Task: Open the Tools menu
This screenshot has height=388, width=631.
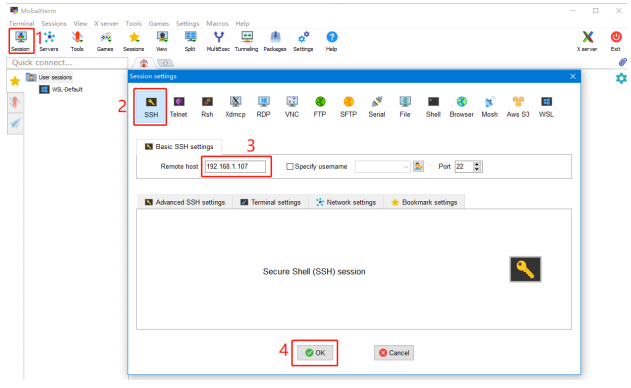Action: pos(133,23)
